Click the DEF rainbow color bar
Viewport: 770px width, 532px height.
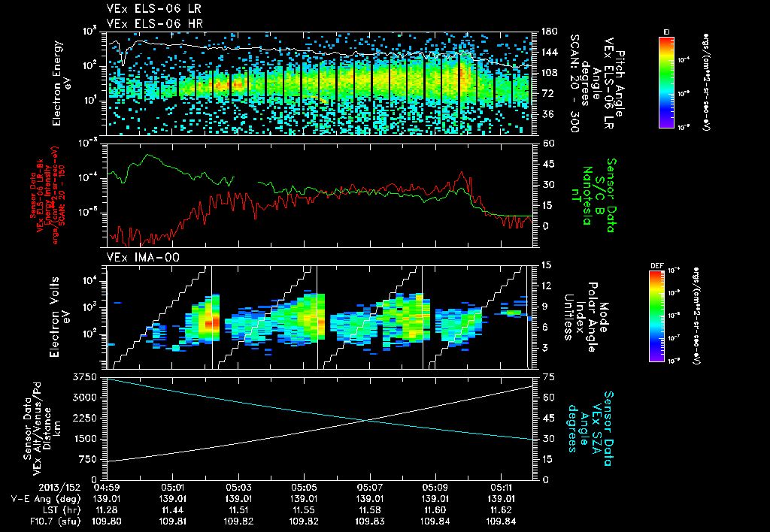(x=656, y=316)
